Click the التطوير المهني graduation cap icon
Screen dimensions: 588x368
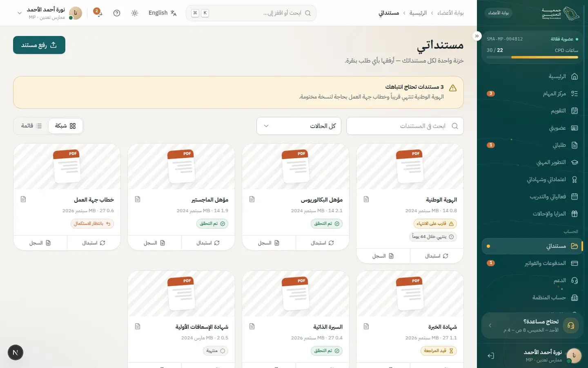click(x=575, y=162)
